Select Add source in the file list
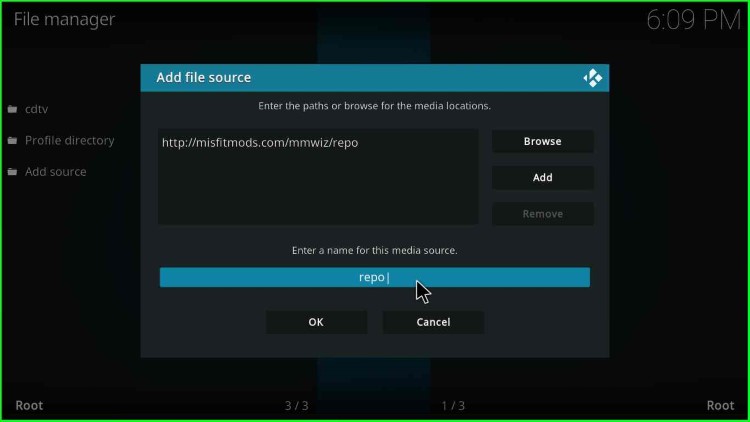 55,172
